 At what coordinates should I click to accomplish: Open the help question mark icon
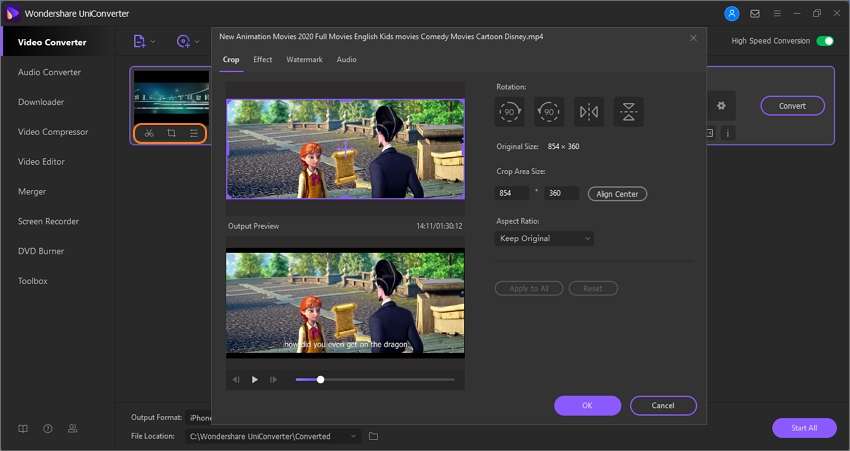coord(48,429)
